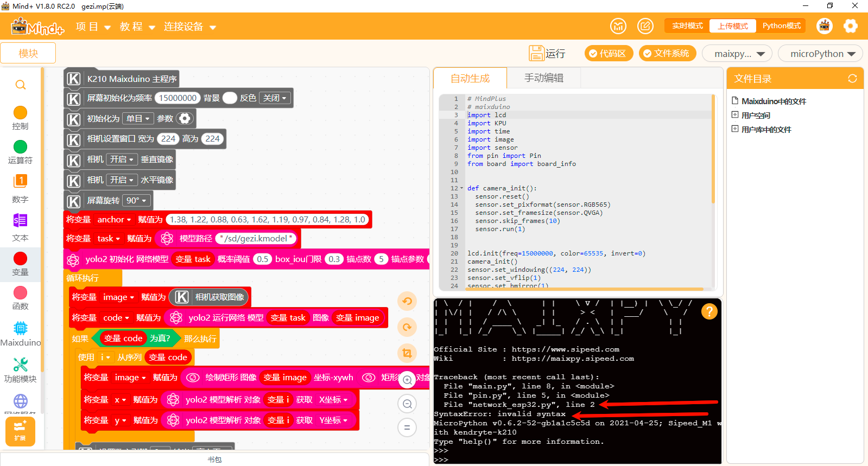Edit the camera window width 224 field
Screen dimensions: 868x466
pyautogui.click(x=168, y=139)
